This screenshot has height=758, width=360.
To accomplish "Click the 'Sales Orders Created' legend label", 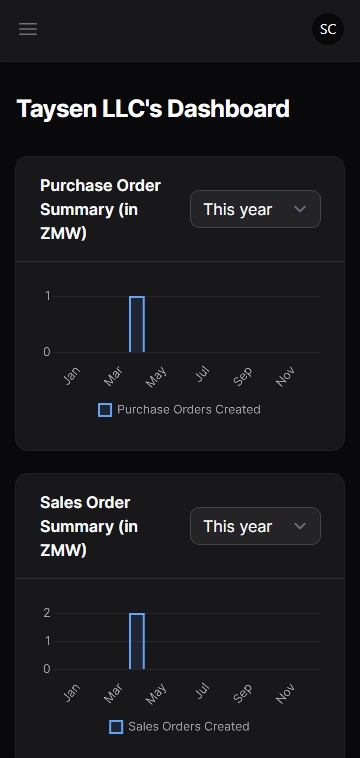I will pyautogui.click(x=189, y=727).
